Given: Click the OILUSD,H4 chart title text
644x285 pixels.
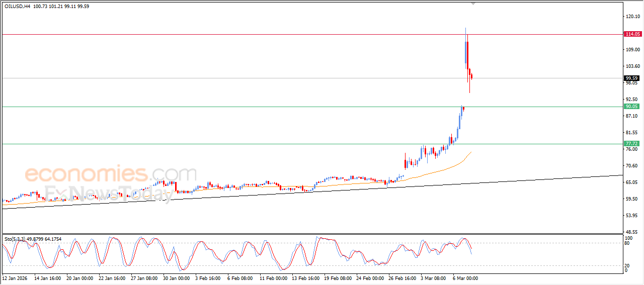Looking at the screenshot, I should tap(17, 7).
